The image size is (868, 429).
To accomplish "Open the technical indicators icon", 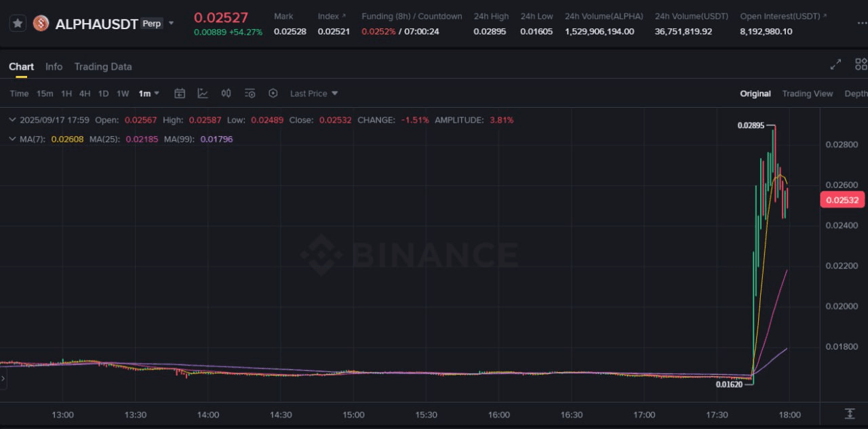I will click(x=203, y=94).
